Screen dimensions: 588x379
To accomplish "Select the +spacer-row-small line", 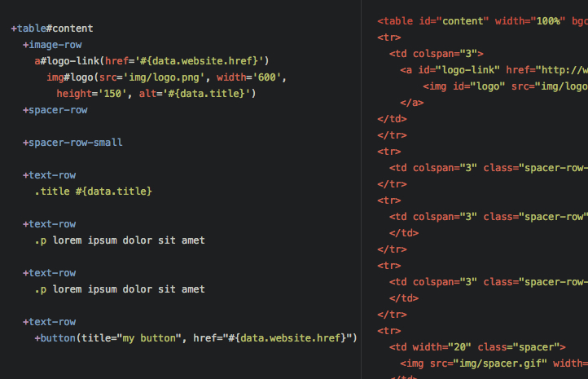I will [72, 143].
